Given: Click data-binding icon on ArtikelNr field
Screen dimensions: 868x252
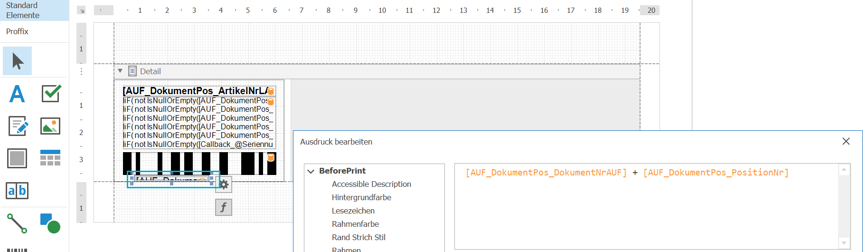Looking at the screenshot, I should (x=271, y=91).
